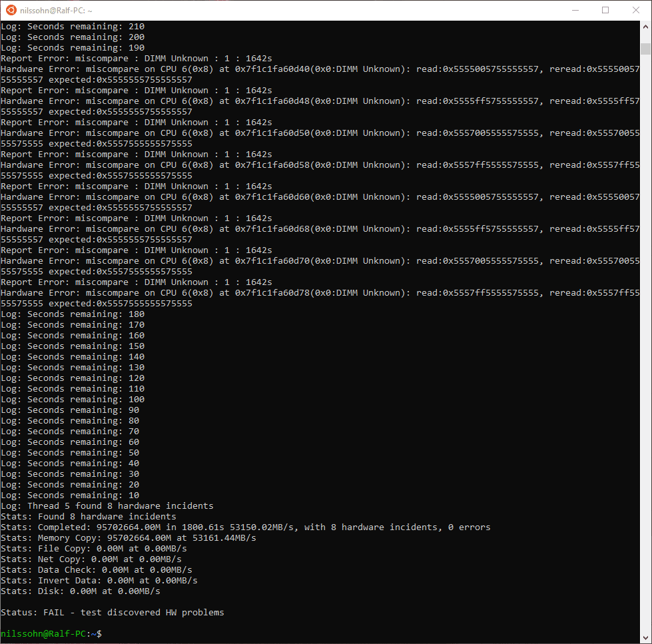Click 'Status: FAIL - test discovered HW problems'
The image size is (652, 644).
(113, 613)
